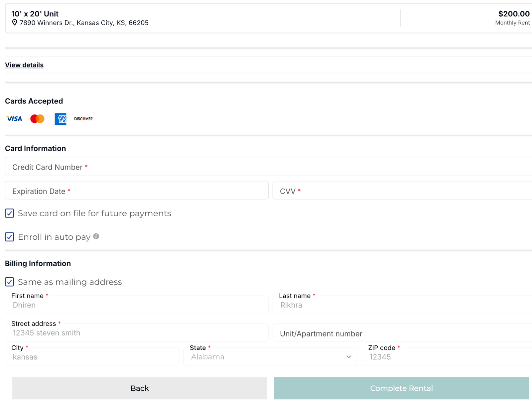The width and height of the screenshot is (532, 404).
Task: Click the American Express logo
Action: coord(61,119)
